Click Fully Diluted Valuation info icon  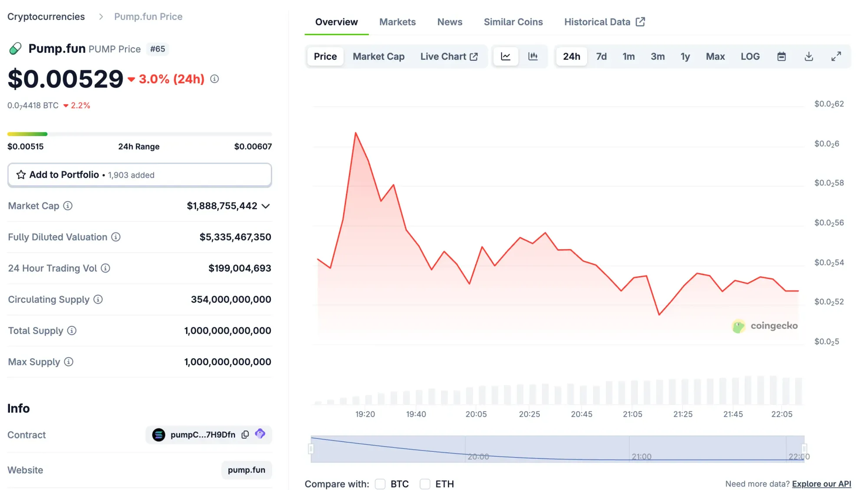[x=116, y=237]
